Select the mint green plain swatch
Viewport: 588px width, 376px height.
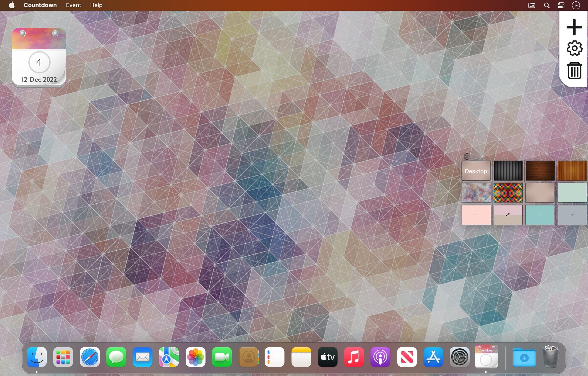[572, 193]
